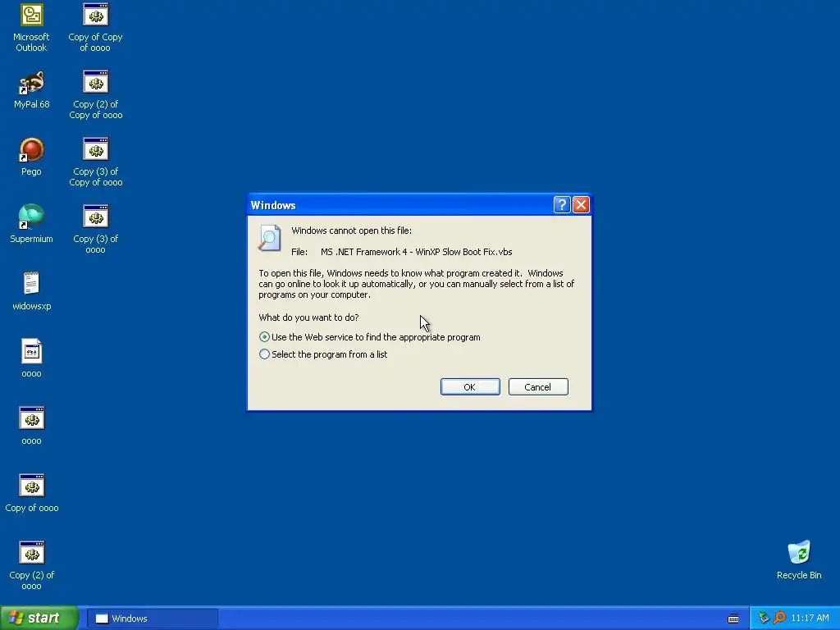840x630 pixels.
Task: Click the safely remove hardware tray icon
Action: point(764,619)
